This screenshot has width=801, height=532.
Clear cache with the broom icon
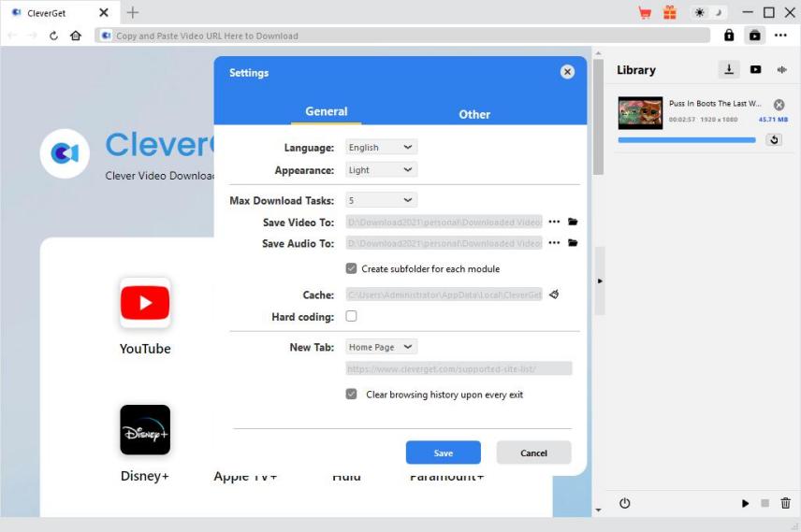tap(554, 295)
